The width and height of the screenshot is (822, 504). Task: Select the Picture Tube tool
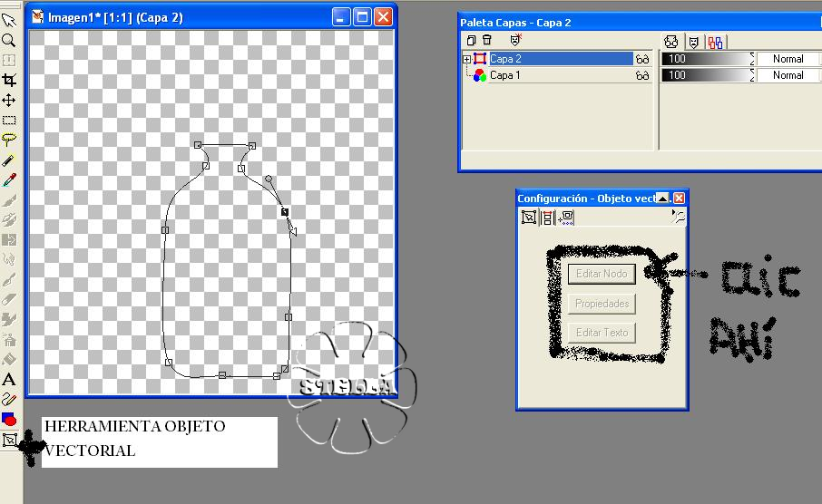click(x=9, y=319)
